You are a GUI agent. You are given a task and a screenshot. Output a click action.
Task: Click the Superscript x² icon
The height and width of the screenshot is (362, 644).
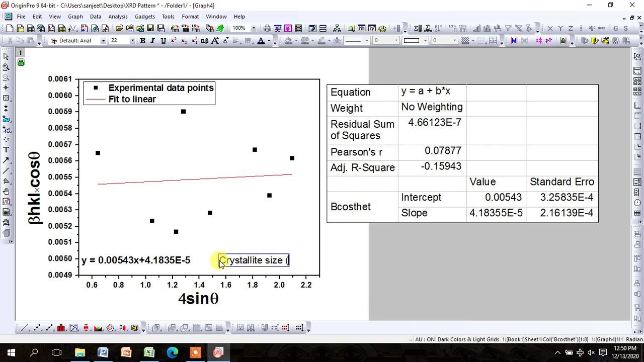(174, 41)
